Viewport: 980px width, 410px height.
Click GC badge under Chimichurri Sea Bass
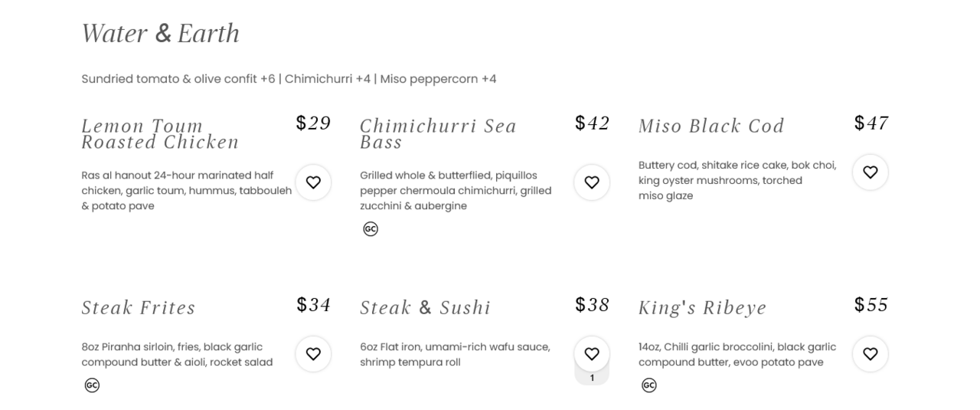click(371, 229)
